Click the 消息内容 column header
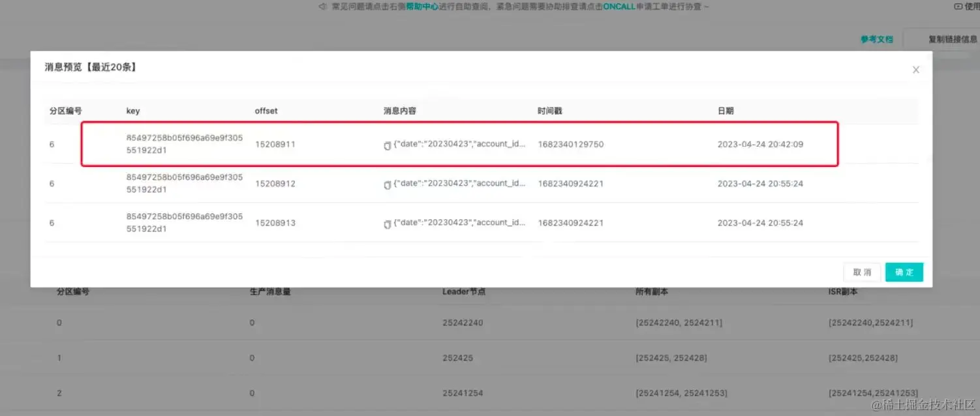This screenshot has height=416, width=980. tap(399, 111)
